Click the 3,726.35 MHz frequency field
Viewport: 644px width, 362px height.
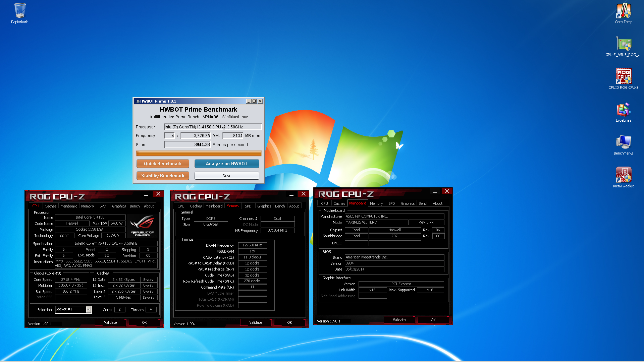point(196,136)
